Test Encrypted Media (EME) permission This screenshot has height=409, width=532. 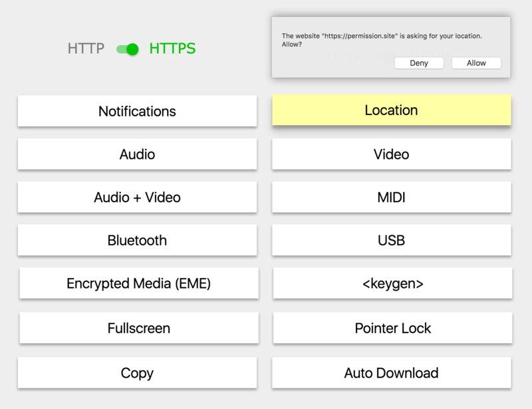point(139,283)
